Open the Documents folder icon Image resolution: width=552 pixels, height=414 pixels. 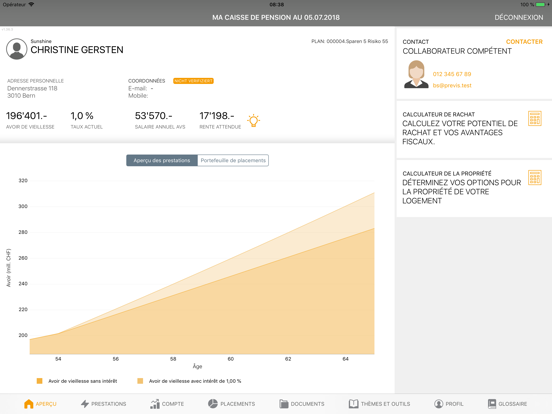(x=284, y=404)
